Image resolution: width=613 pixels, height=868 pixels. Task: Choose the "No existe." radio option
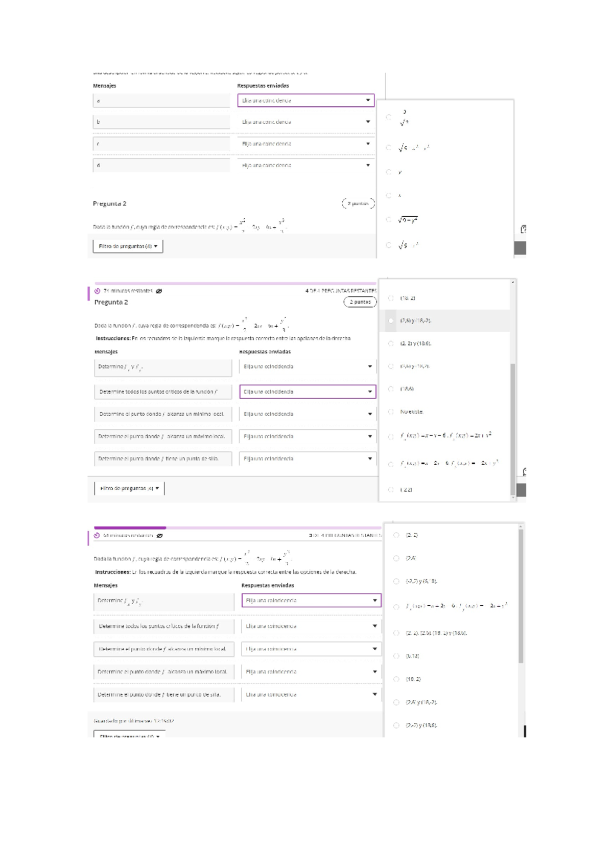click(x=391, y=412)
